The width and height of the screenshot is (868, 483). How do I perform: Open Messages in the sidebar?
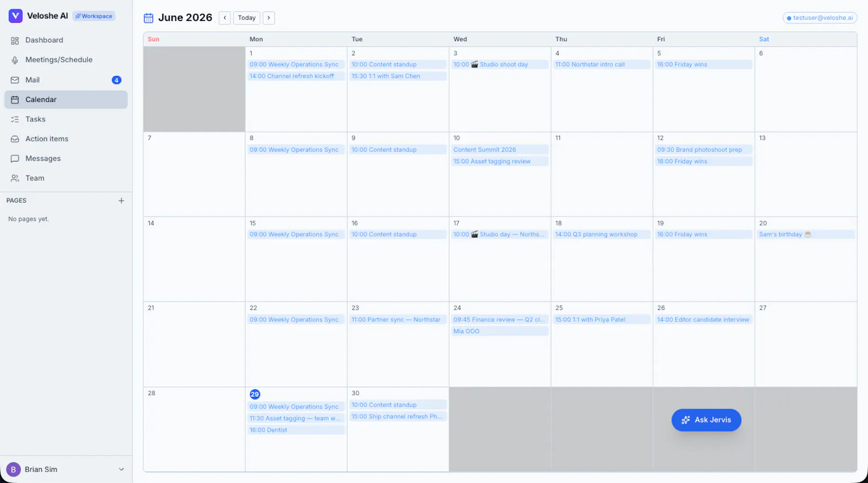pos(66,159)
